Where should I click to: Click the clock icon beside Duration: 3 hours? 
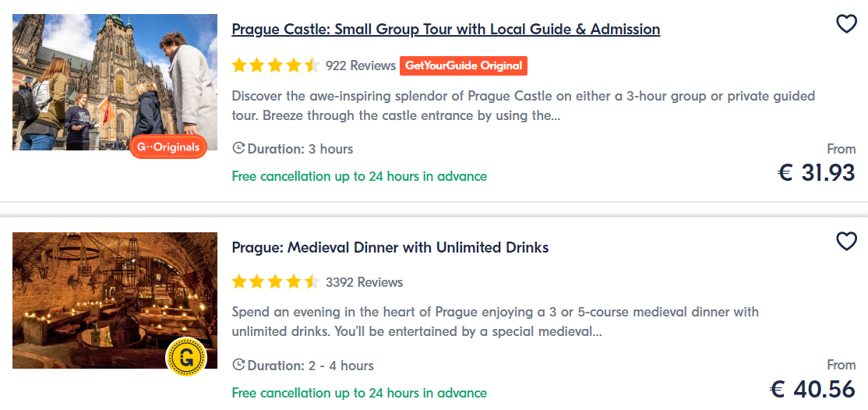[x=239, y=148]
